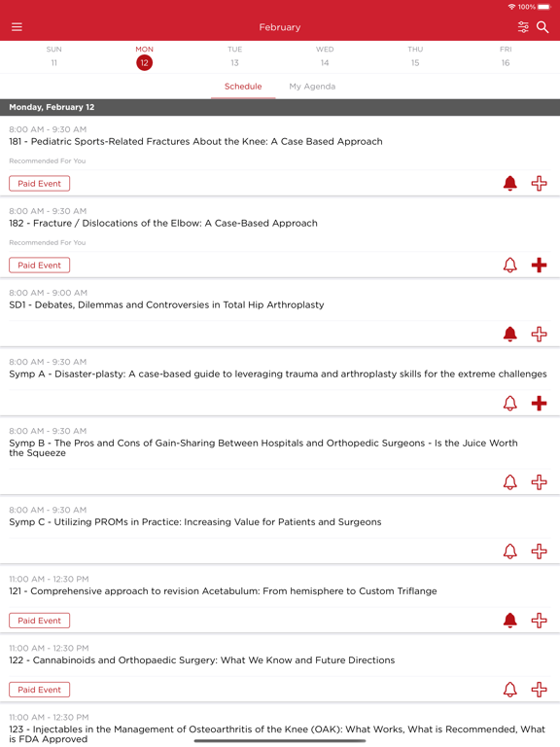Toggle reminder bell for session 122
This screenshot has height=747, width=560.
tap(510, 690)
